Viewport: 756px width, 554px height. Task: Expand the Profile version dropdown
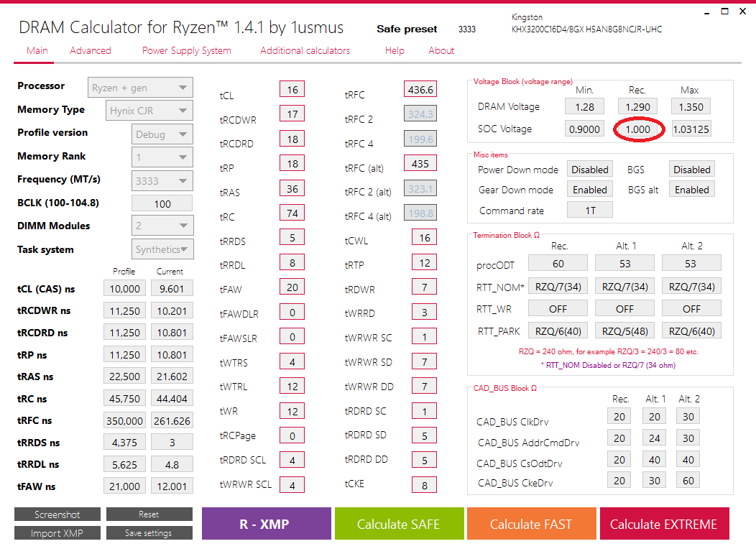click(x=162, y=134)
